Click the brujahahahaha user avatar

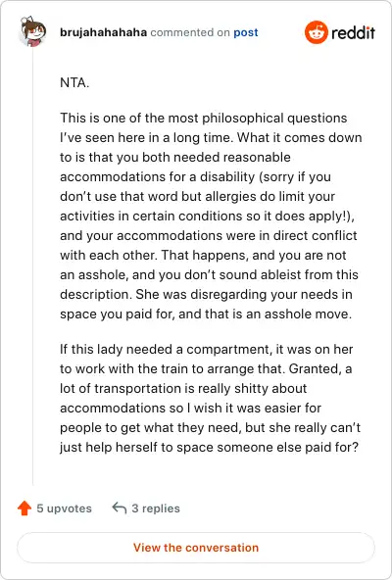tap(33, 31)
